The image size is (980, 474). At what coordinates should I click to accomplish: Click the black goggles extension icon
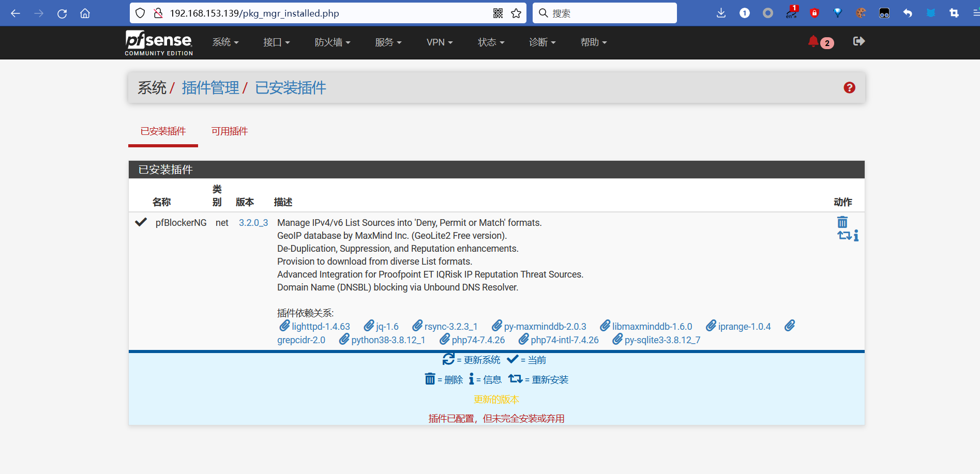[884, 13]
